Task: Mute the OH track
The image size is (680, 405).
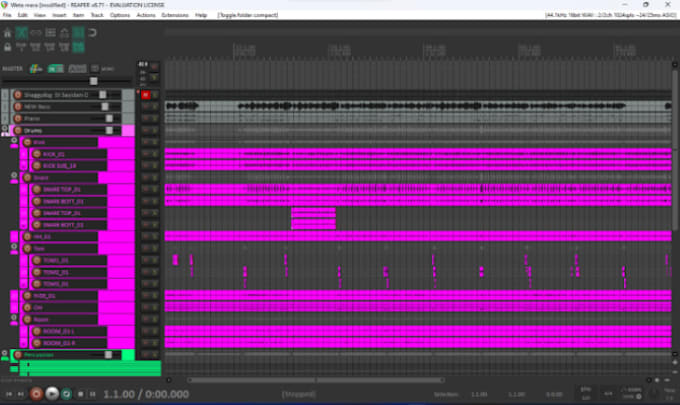Action: (146, 307)
